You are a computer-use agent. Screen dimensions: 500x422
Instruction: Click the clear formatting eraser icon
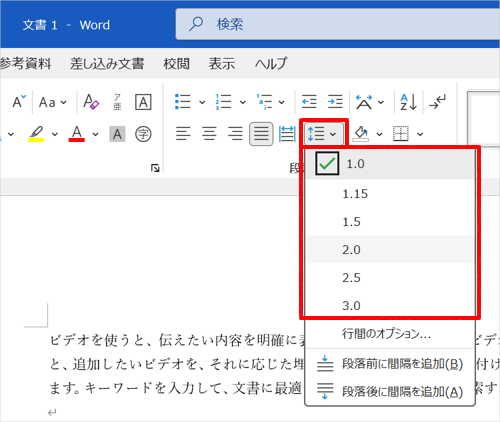tap(91, 102)
